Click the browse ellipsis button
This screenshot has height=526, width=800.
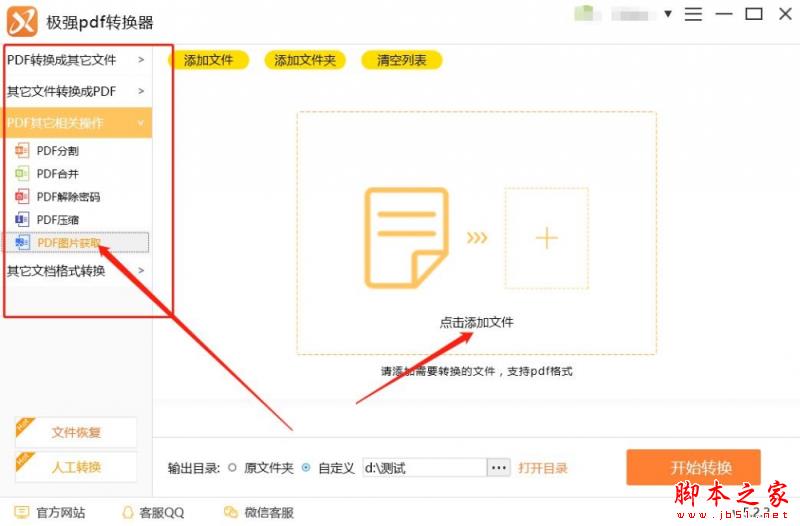click(x=498, y=467)
